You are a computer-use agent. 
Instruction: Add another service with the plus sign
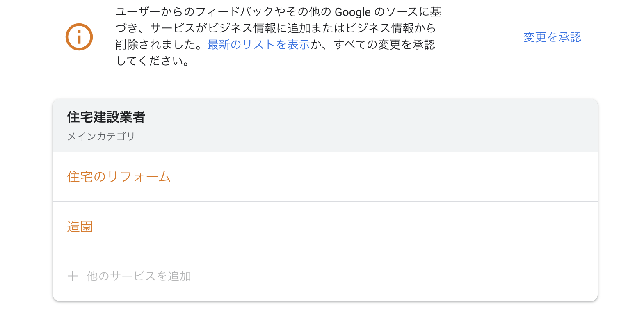[x=73, y=276]
